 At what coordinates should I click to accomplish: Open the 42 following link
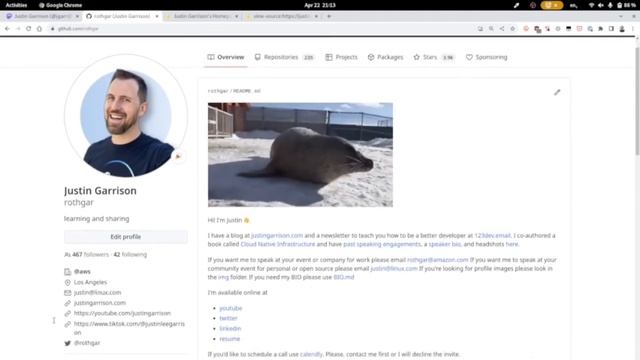pos(130,254)
